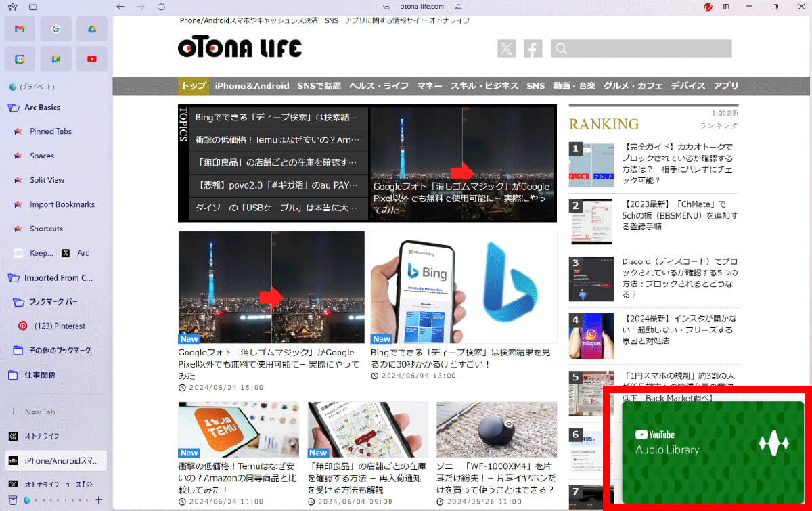Click the magnifier icon in site search
The width and height of the screenshot is (812, 511).
(x=560, y=48)
